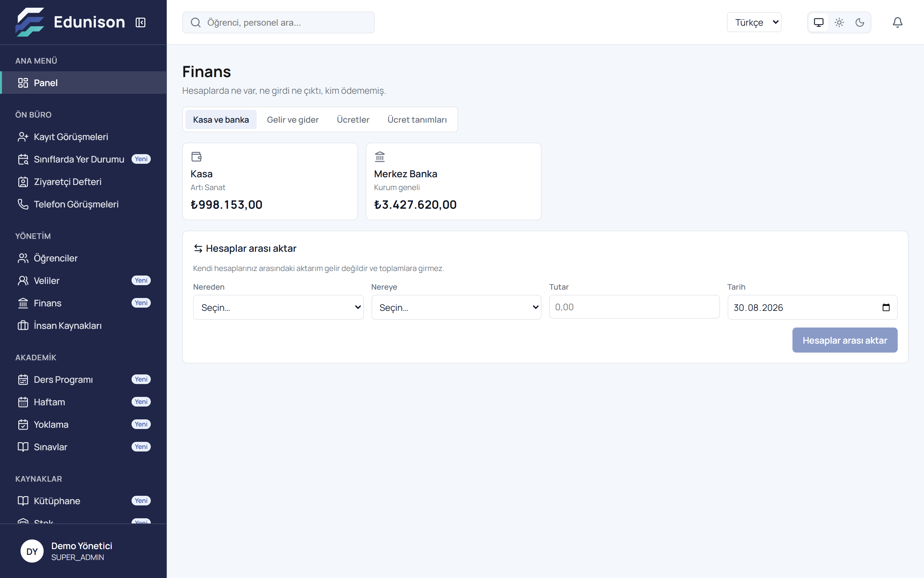The height and width of the screenshot is (578, 924).
Task: Click the Öğrenci, personel ara search field
Action: click(278, 22)
